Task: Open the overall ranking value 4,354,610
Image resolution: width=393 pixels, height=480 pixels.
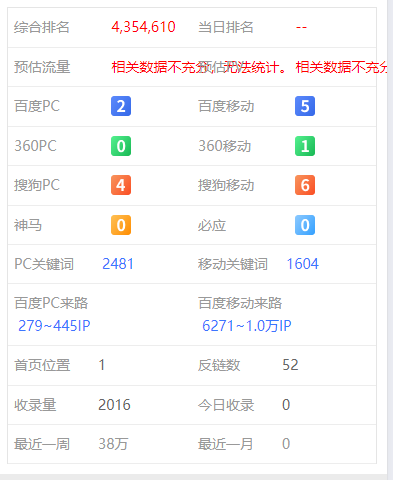Action: click(143, 27)
